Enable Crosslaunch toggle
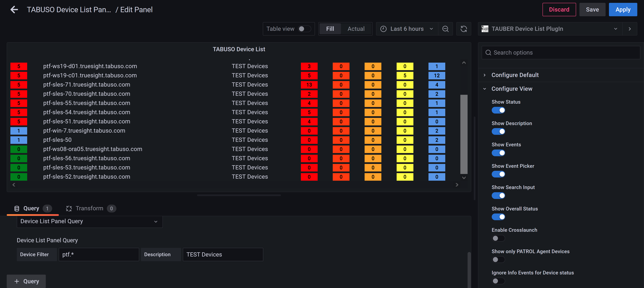The width and height of the screenshot is (644, 288). coord(498,238)
